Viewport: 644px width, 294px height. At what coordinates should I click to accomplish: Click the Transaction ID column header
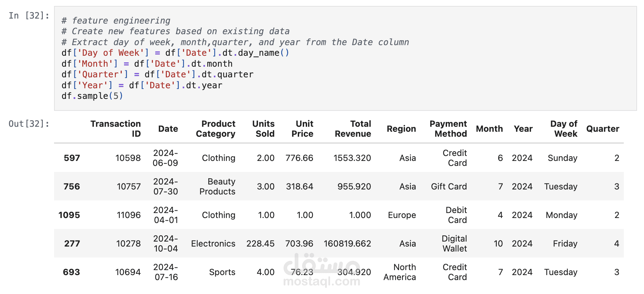click(x=115, y=129)
